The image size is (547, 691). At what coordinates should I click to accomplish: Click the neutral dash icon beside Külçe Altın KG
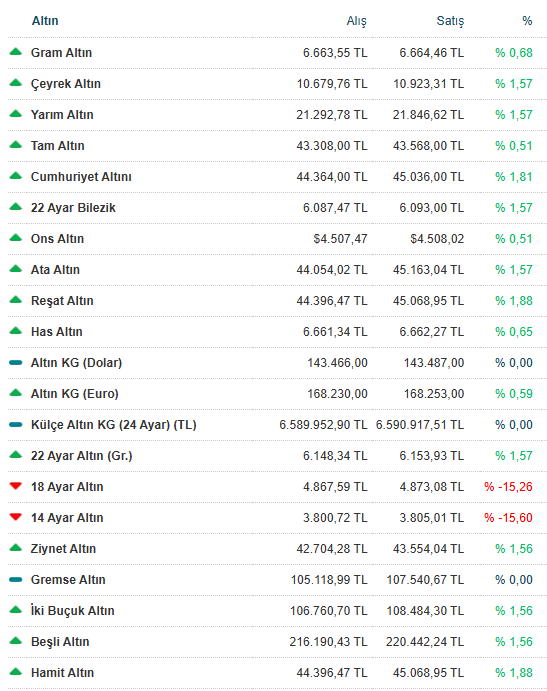point(15,424)
